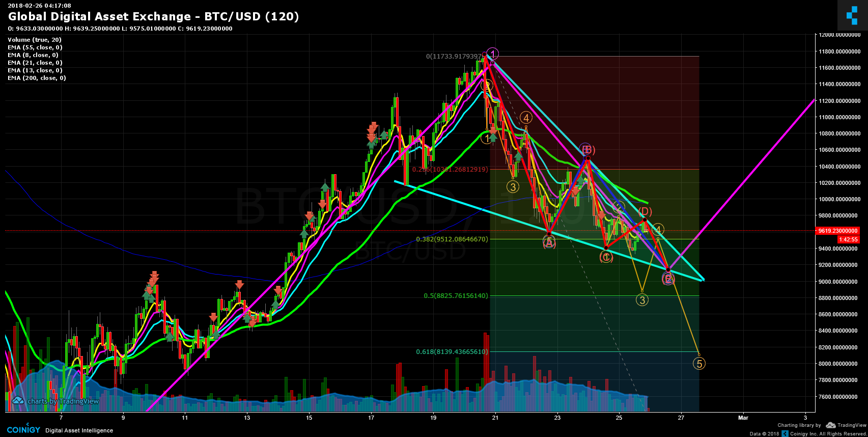Click date 15 on the time axis
Screen dimensions: 868x437
309,418
